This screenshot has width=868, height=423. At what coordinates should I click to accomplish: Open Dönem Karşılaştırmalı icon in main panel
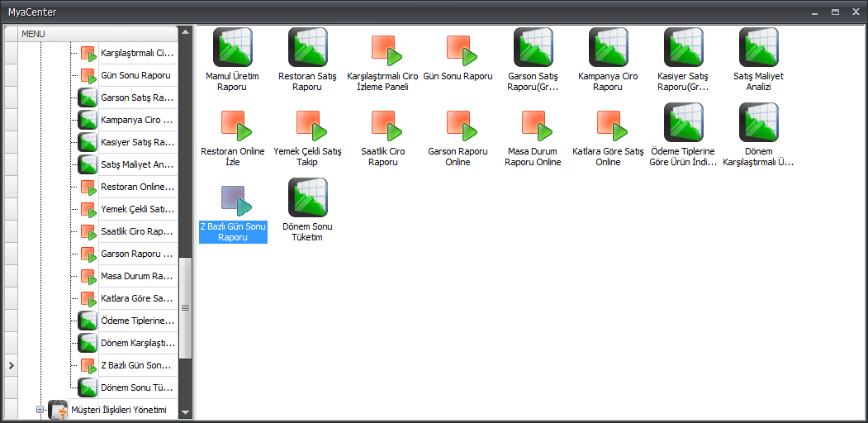click(x=759, y=122)
